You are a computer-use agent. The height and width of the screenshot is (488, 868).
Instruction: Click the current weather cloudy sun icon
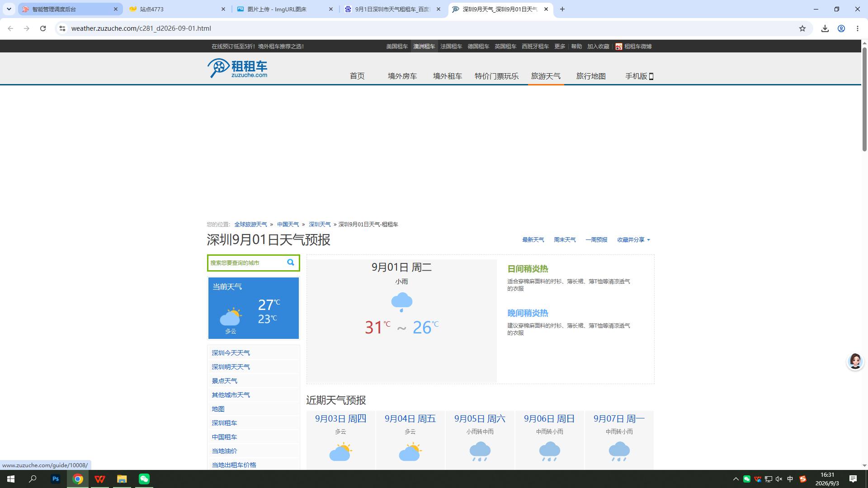[231, 317]
